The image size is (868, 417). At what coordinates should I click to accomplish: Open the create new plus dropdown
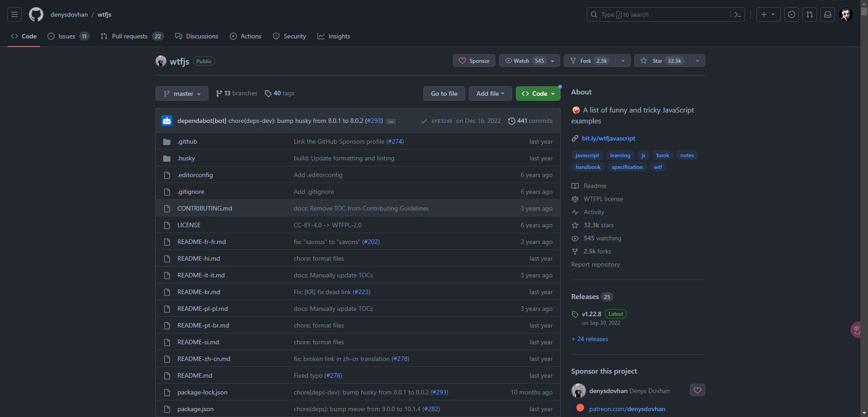(x=768, y=14)
